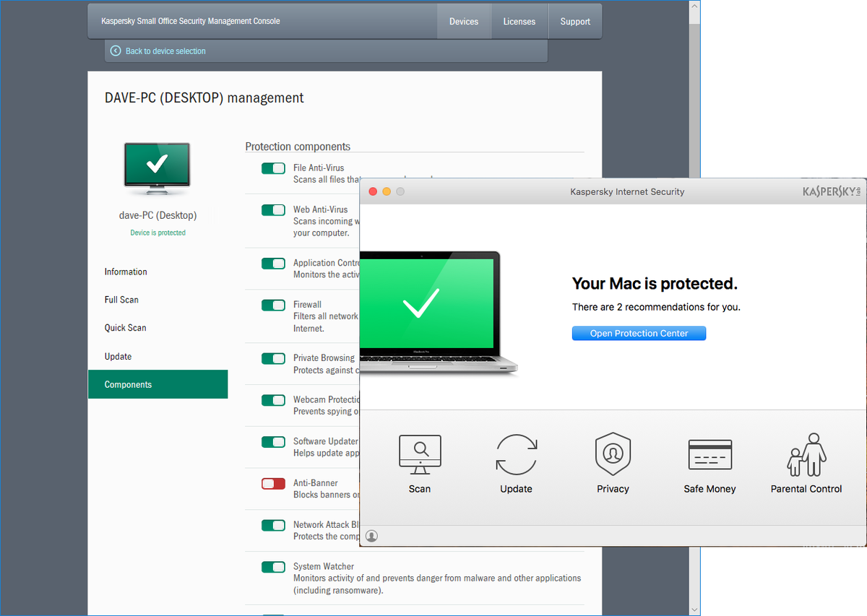Click the Privacy shield icon

[613, 455]
